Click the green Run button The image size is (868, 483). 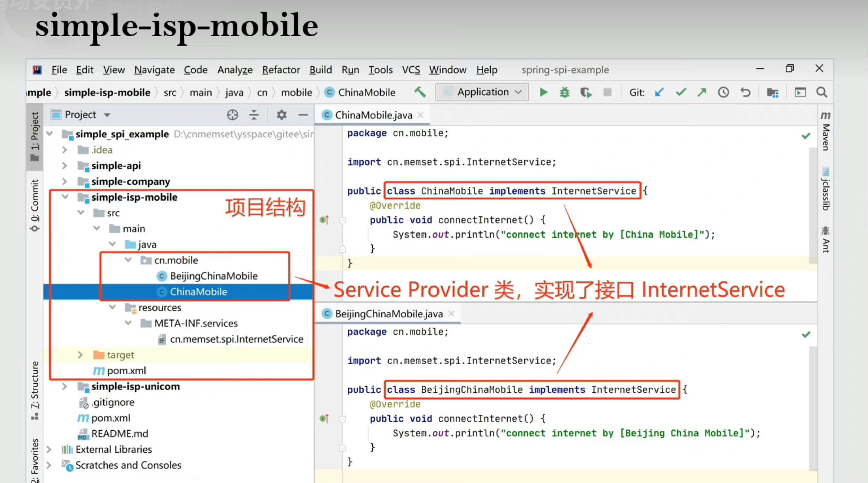click(x=543, y=93)
